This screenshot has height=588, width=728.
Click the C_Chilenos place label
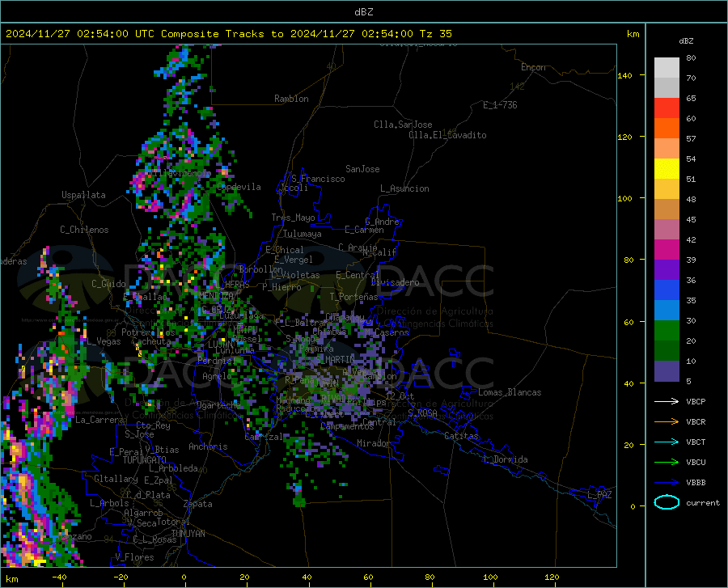click(84, 230)
